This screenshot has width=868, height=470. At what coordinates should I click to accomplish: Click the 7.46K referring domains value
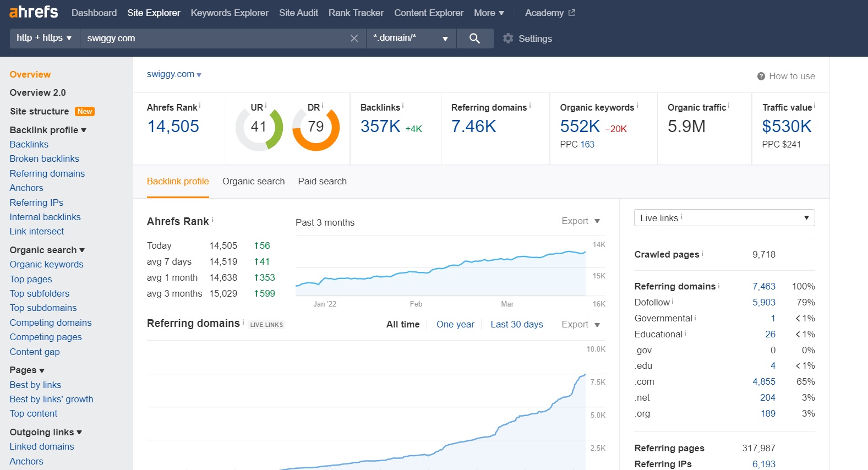click(474, 127)
